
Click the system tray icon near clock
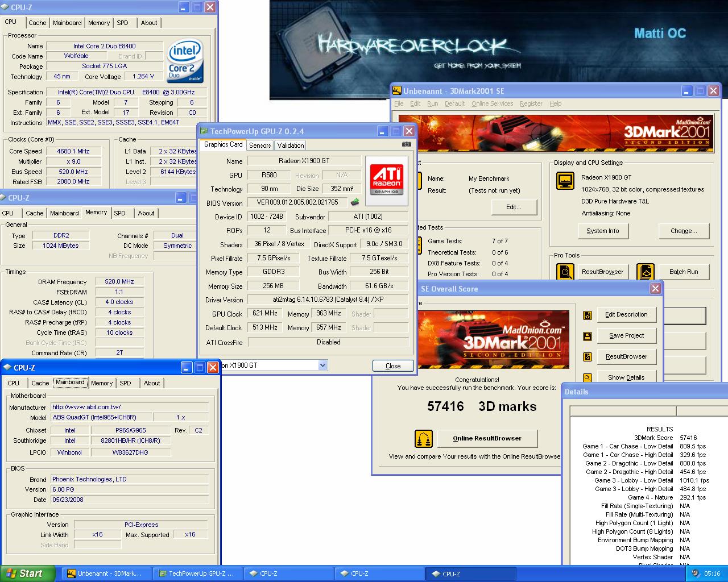point(696,573)
